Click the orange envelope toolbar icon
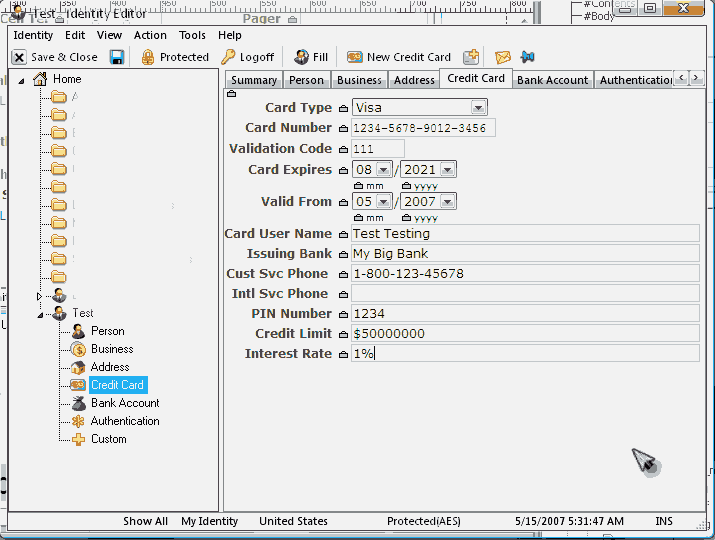 pyautogui.click(x=503, y=57)
